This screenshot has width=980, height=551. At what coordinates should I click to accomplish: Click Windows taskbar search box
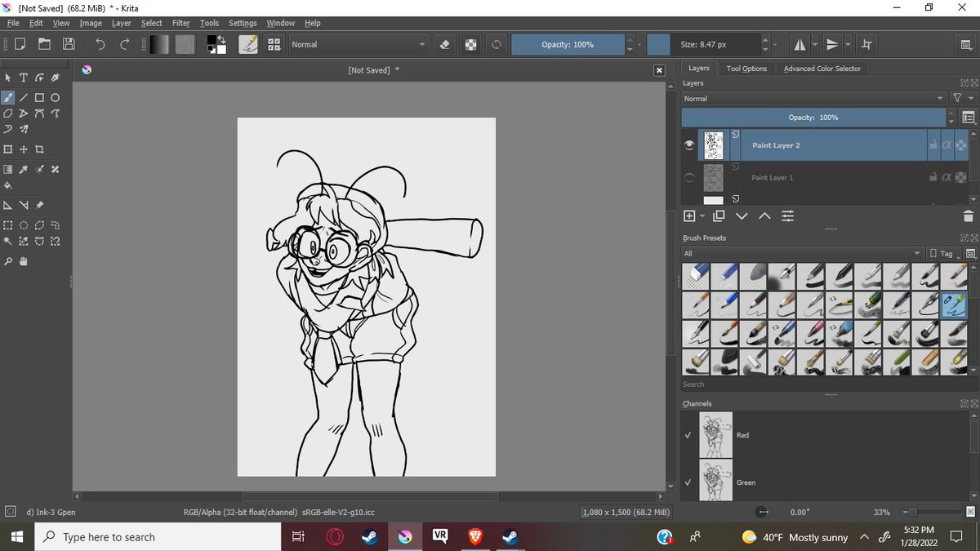157,537
